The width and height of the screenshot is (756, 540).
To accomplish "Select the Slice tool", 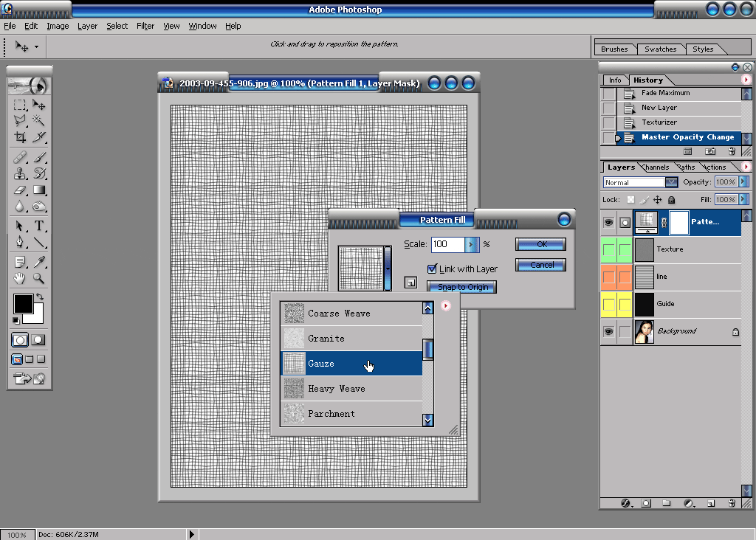I will (38, 137).
